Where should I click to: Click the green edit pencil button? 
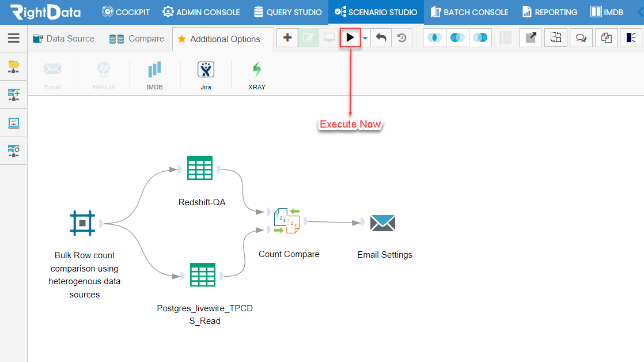pos(308,38)
